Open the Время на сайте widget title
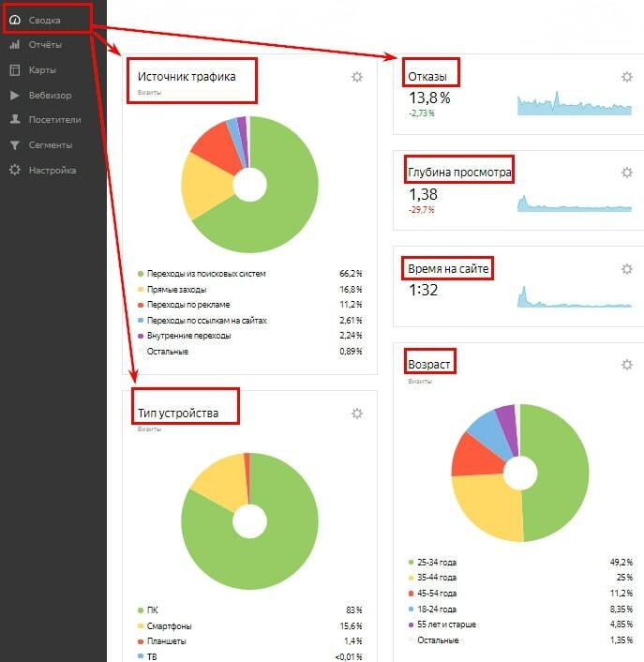644x662 pixels. point(448,269)
